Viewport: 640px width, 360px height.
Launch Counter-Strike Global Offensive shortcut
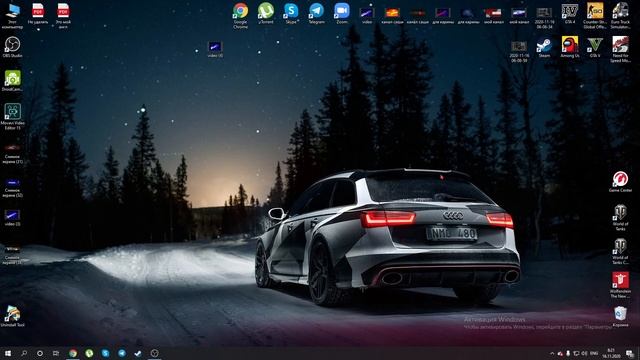(595, 16)
